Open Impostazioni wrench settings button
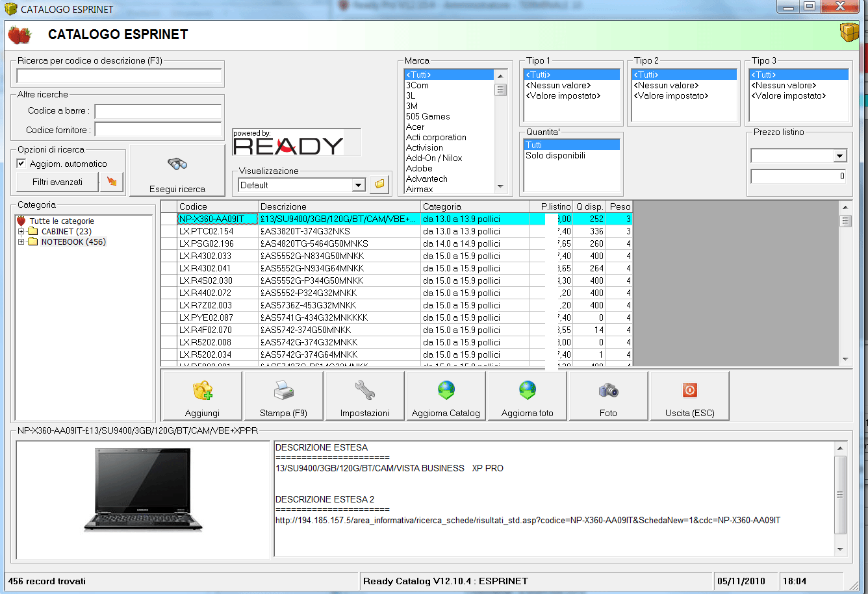The image size is (868, 594). 364,396
